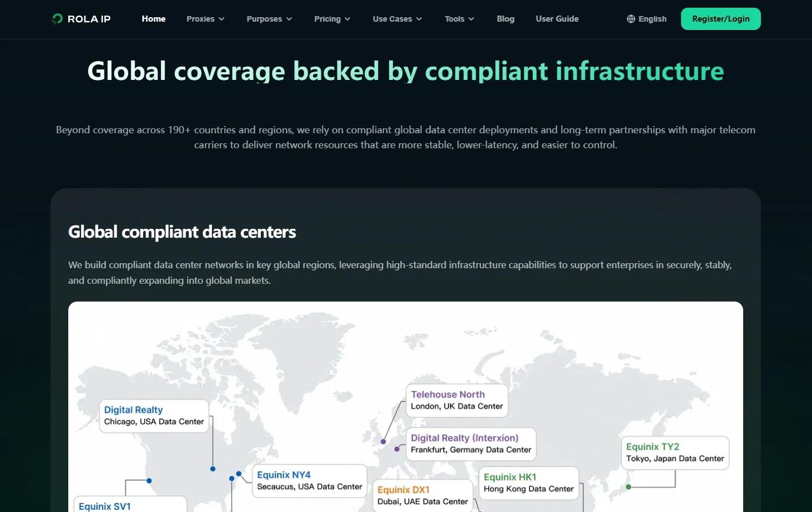Select the Digital Realty Chicago label
812x512 pixels.
pyautogui.click(x=154, y=416)
